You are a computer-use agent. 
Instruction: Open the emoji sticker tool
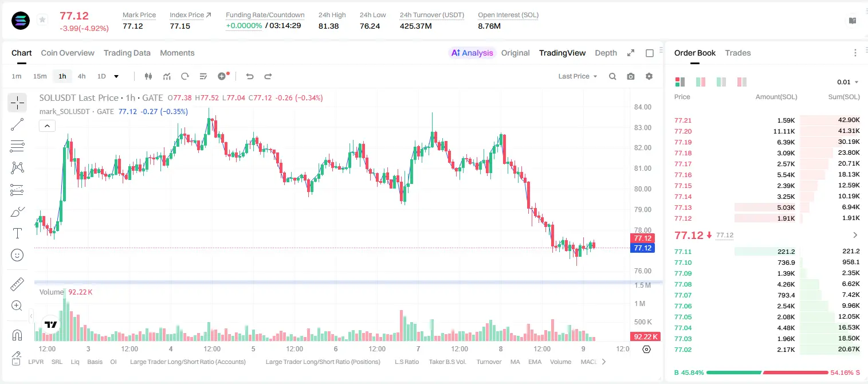17,255
